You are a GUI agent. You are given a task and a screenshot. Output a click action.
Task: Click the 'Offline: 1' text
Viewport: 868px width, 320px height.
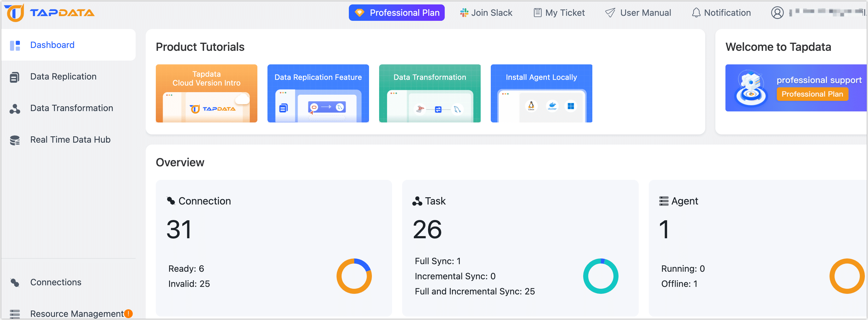pos(679,284)
